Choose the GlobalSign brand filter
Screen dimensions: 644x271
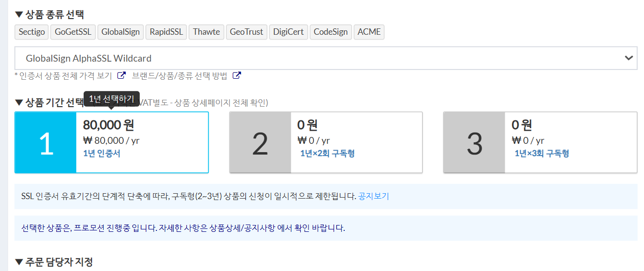tap(120, 32)
